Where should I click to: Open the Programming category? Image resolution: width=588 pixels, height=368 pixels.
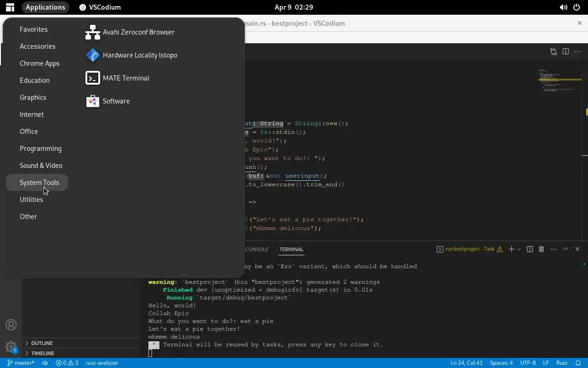[40, 149]
